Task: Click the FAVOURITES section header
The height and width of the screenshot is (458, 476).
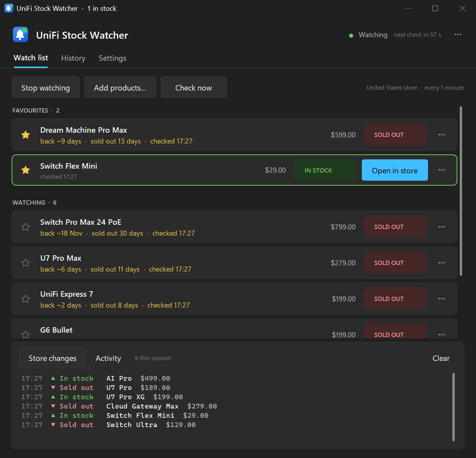Action: (36, 111)
